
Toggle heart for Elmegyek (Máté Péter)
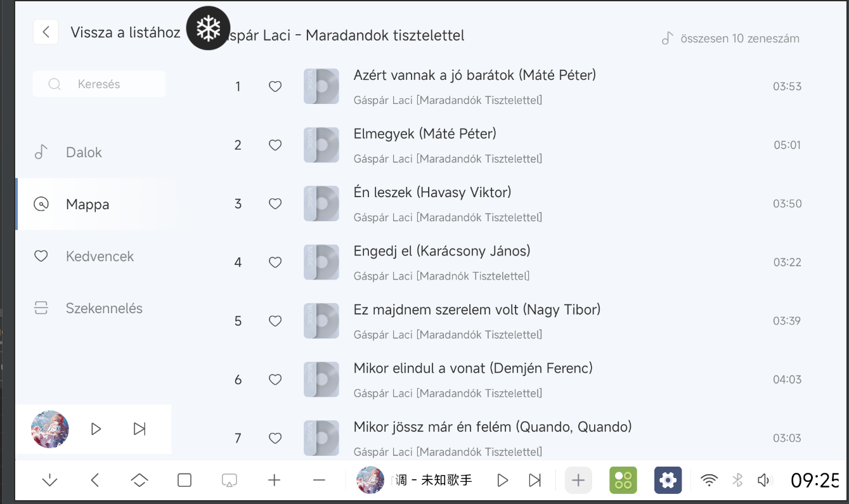[x=275, y=145]
